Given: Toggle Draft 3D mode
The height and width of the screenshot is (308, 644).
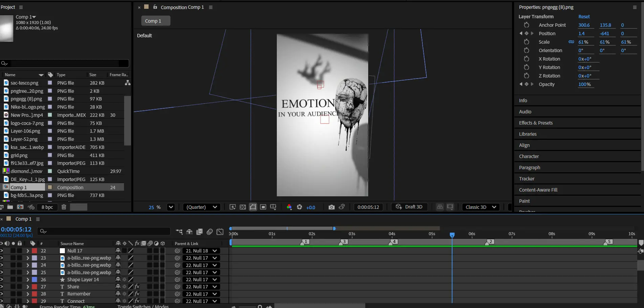Looking at the screenshot, I should click(x=409, y=207).
